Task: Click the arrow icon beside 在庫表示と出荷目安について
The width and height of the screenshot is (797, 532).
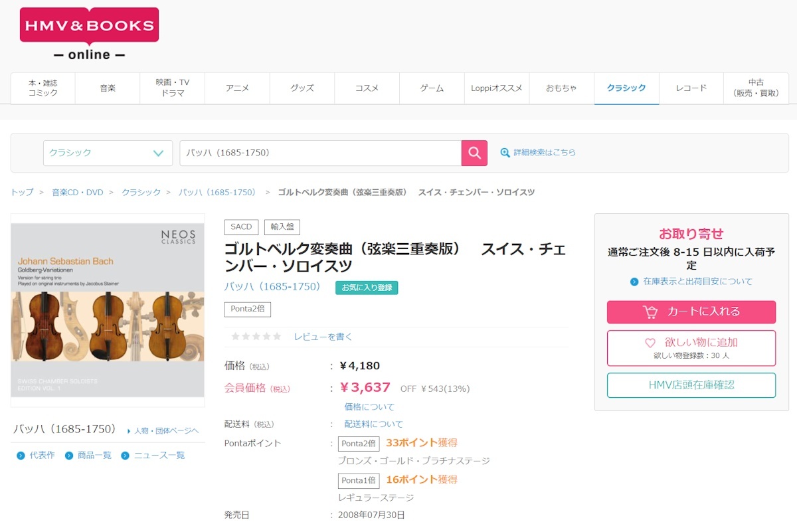Action: 634,282
